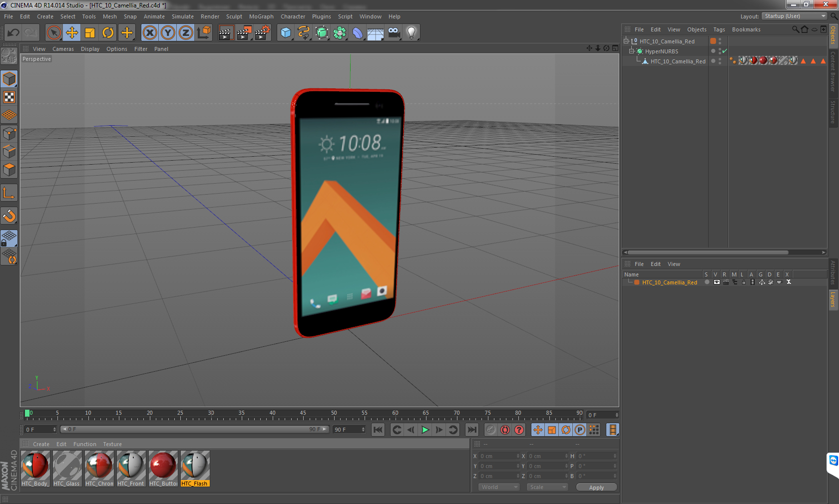Play the animation forward
The image size is (839, 504).
425,430
